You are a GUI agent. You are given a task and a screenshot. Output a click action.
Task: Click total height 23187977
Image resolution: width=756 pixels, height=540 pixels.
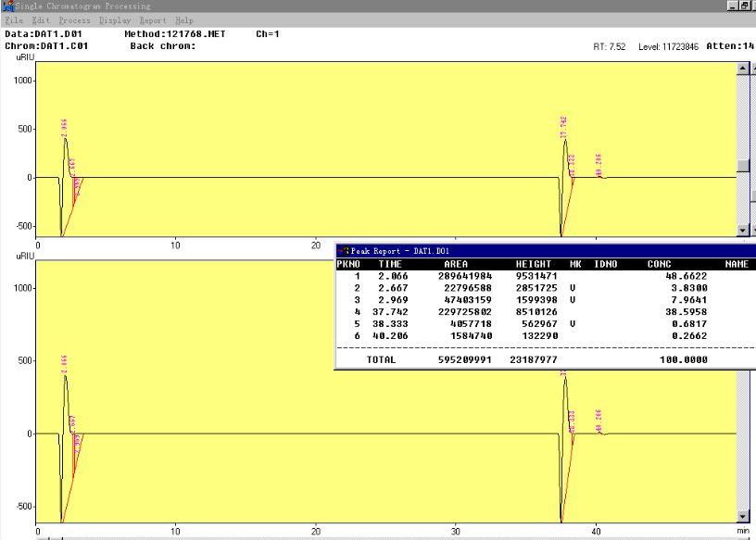(534, 359)
